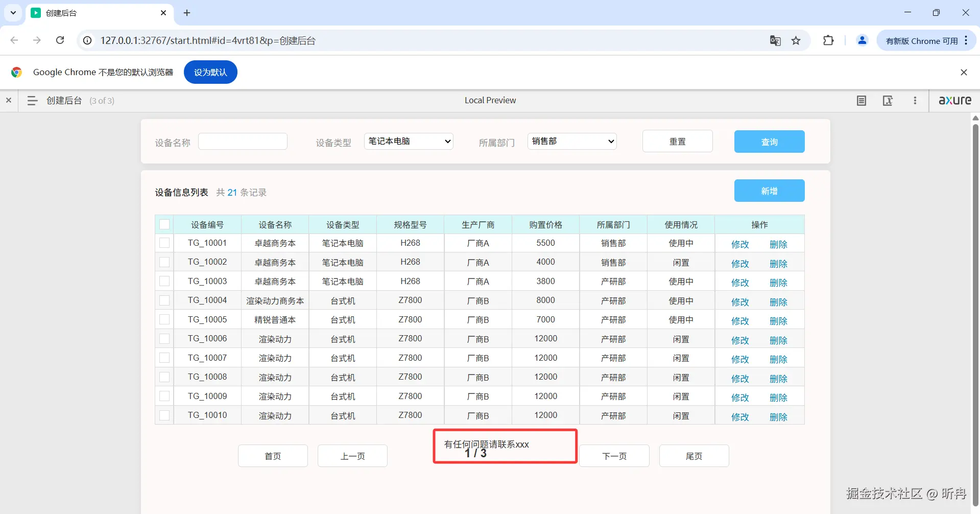Click the address bar URL
980x514 pixels.
(x=208, y=40)
